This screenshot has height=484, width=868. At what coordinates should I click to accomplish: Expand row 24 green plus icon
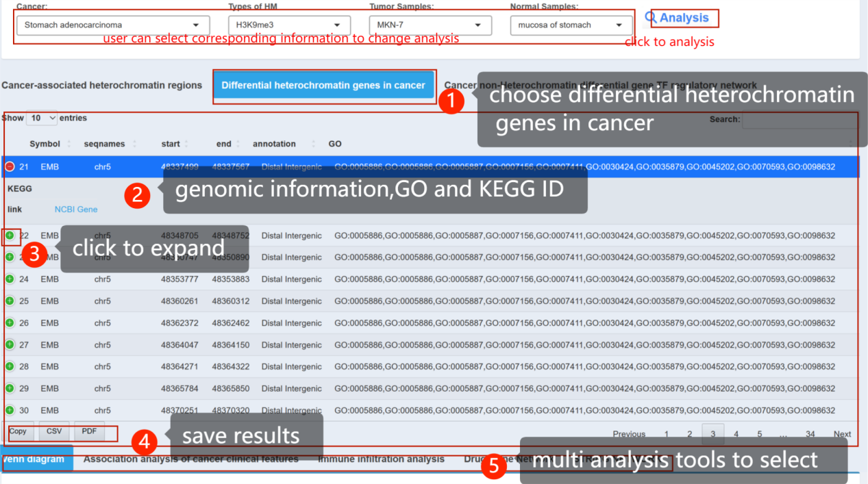point(10,279)
